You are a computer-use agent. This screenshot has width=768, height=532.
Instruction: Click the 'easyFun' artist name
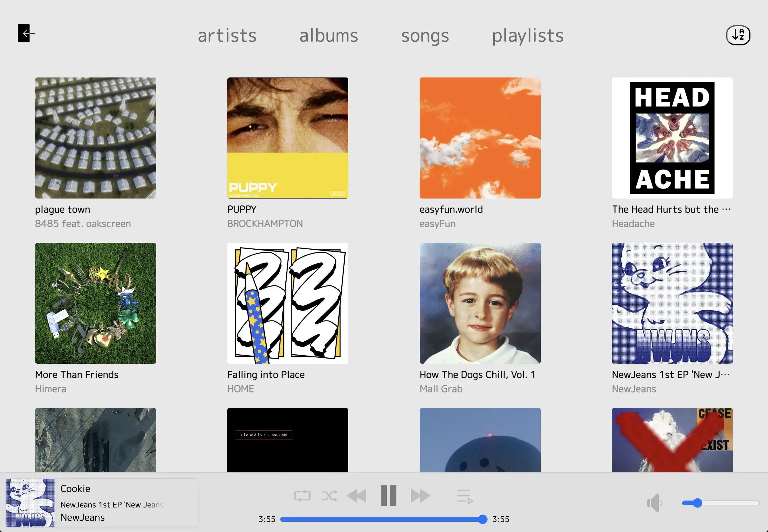[x=437, y=223]
